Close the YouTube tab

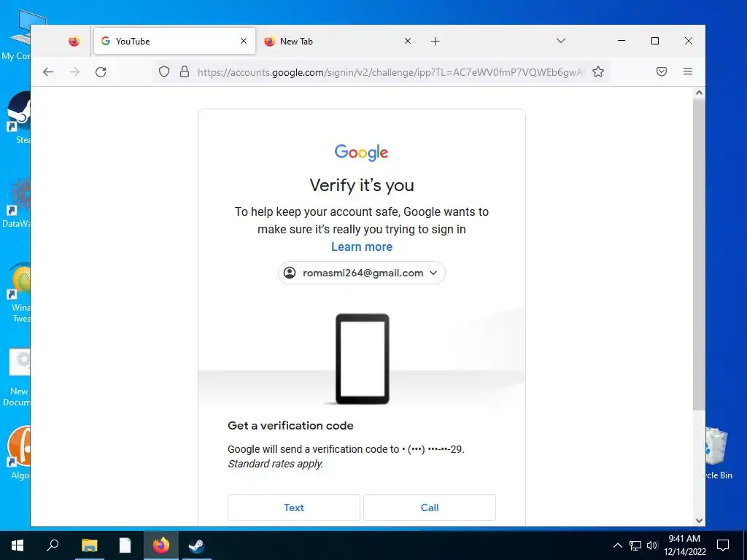[x=244, y=41]
